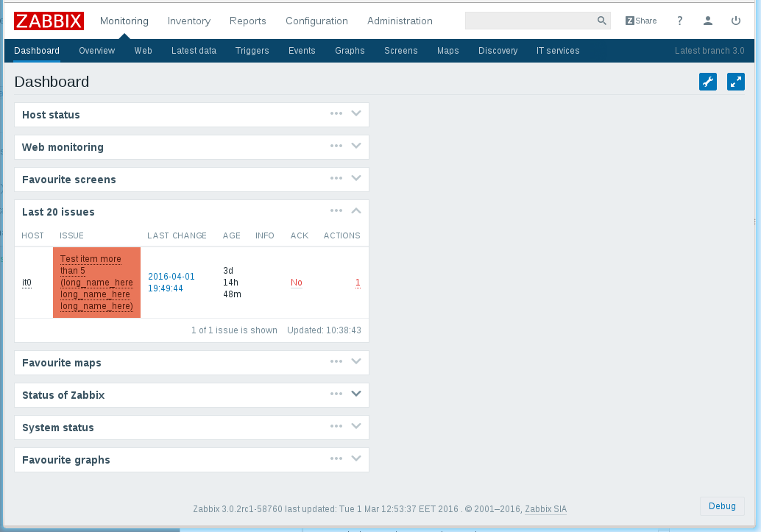Open Host status widget dots menu
The height and width of the screenshot is (532, 761).
coord(336,113)
